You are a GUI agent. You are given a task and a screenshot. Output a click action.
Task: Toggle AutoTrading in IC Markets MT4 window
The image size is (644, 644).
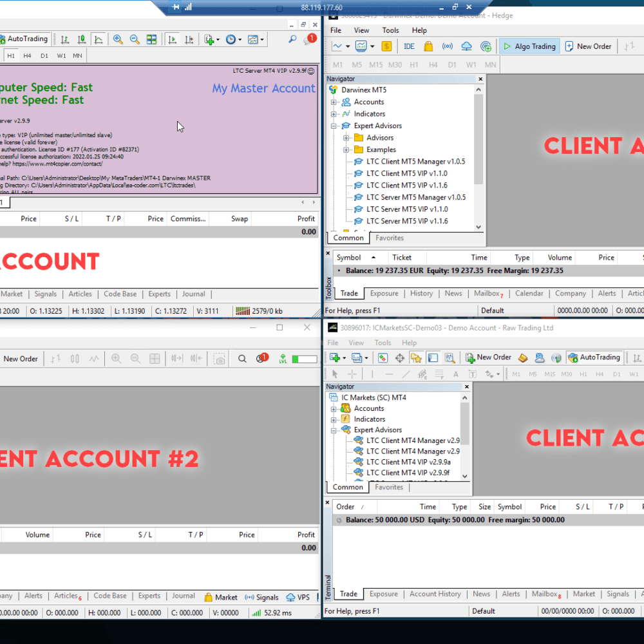(x=594, y=357)
